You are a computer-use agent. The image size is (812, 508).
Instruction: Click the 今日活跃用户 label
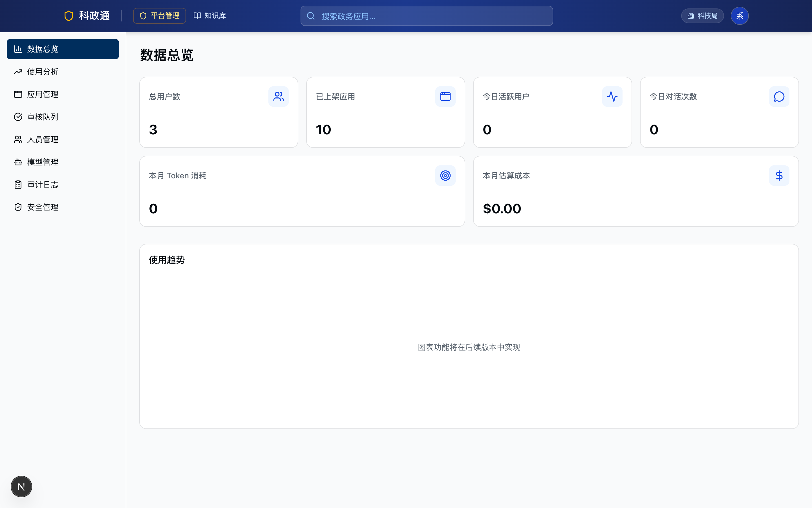(506, 97)
